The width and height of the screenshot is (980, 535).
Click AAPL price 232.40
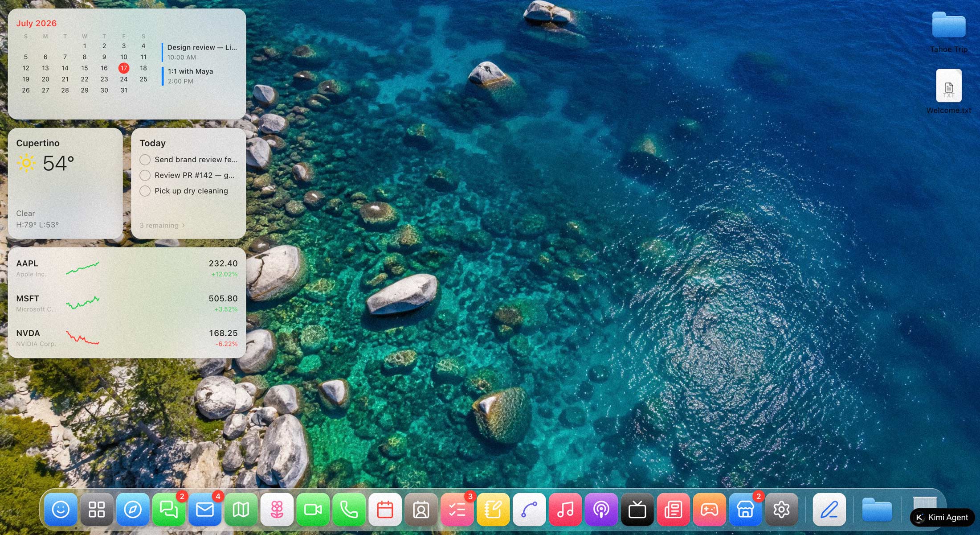click(223, 263)
